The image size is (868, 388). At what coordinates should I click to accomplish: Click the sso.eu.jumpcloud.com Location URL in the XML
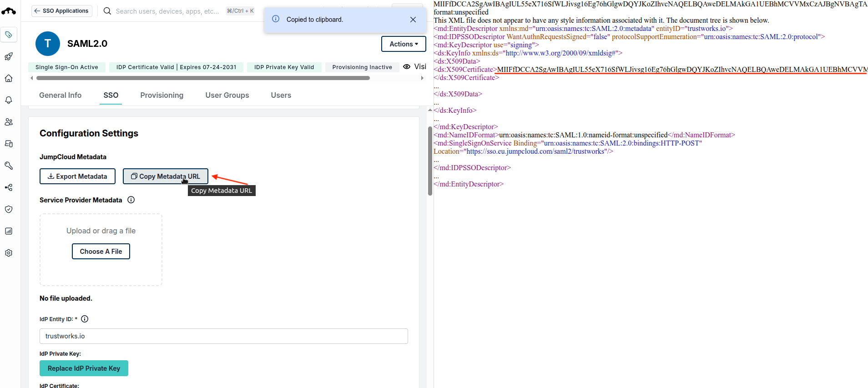coord(535,151)
